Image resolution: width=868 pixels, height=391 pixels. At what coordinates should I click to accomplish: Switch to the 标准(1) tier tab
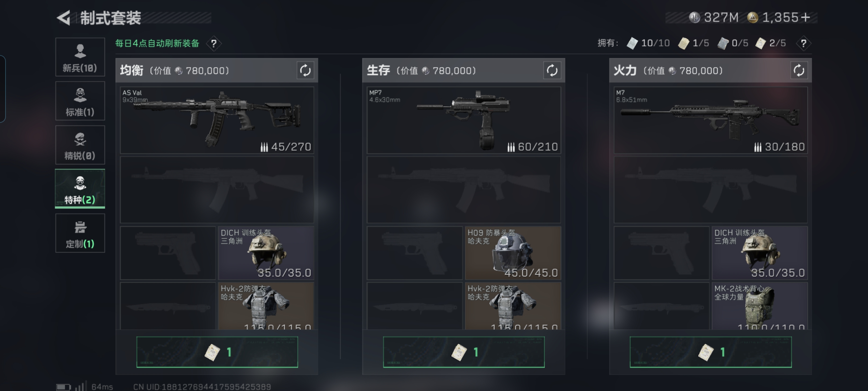[x=80, y=101]
